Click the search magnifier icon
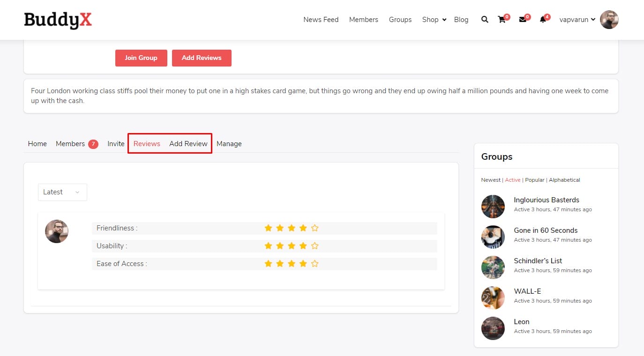 (x=485, y=20)
